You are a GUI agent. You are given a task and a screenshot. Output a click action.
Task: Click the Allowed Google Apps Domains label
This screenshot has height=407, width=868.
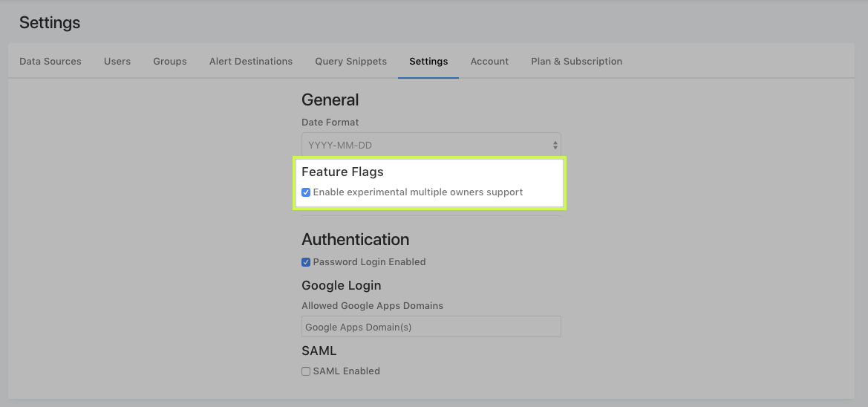[372, 306]
